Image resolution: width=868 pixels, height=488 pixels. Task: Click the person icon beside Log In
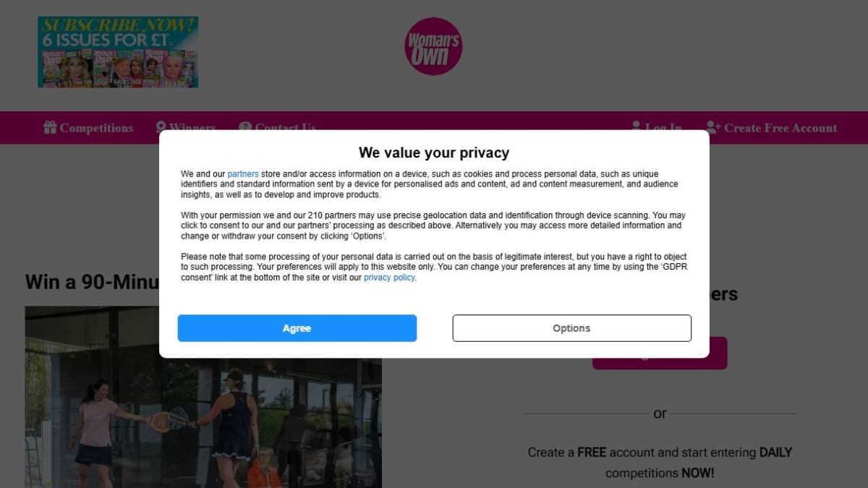[637, 127]
